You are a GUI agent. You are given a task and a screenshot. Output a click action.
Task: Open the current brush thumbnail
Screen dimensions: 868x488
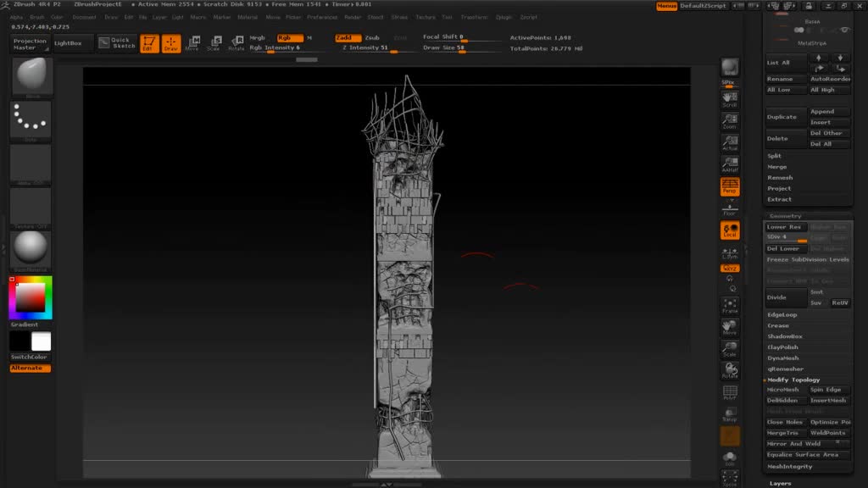32,76
